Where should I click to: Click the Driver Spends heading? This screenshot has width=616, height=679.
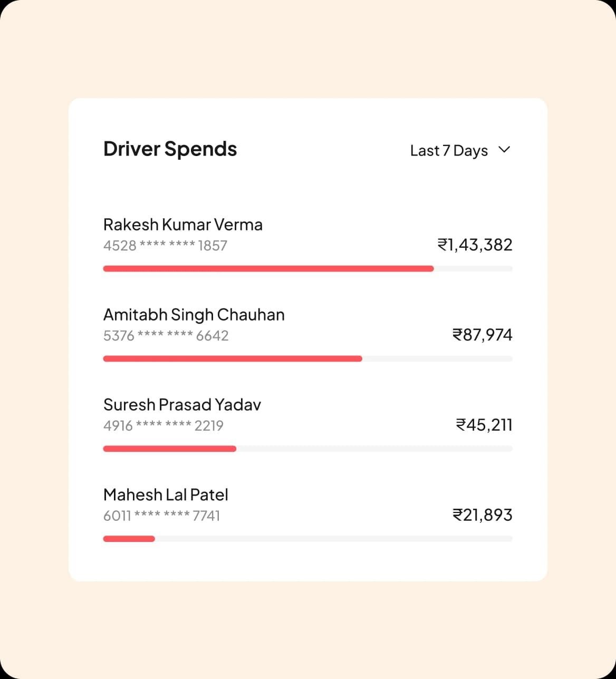pos(170,149)
